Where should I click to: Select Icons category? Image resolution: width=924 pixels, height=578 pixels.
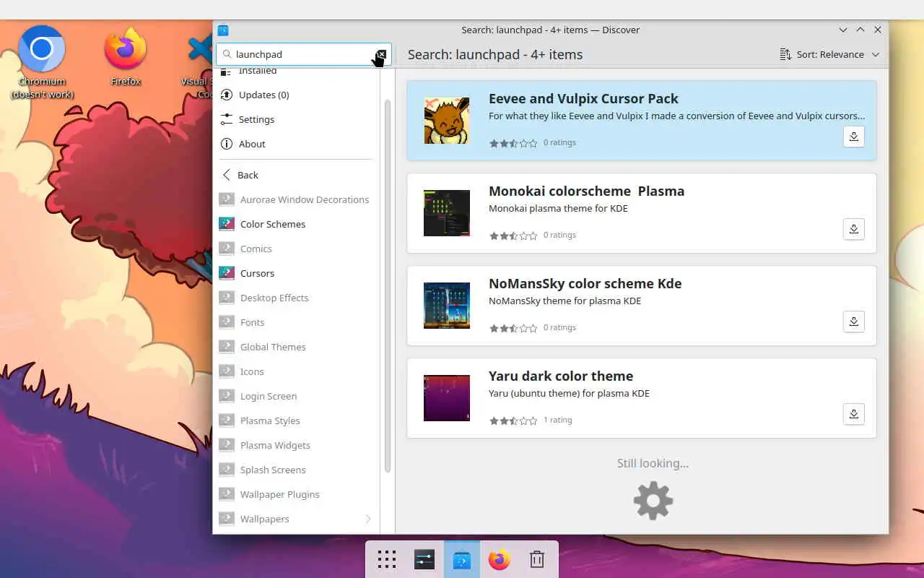click(x=296, y=371)
